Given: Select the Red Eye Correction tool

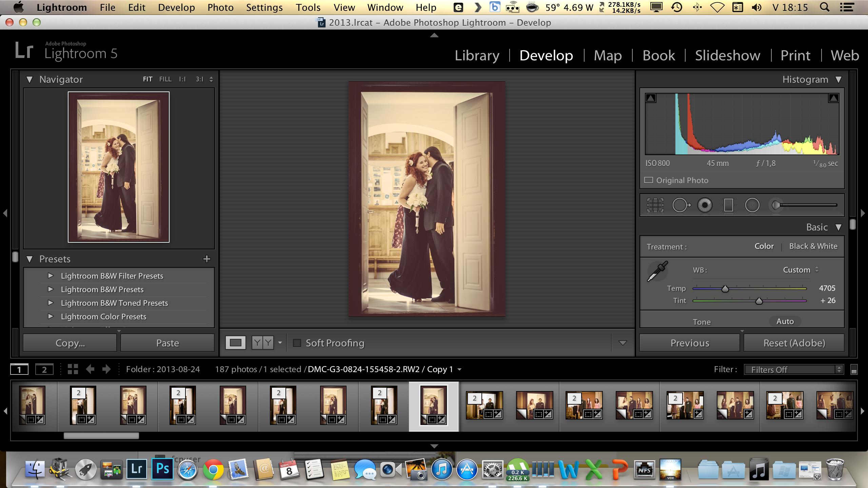Looking at the screenshot, I should [705, 205].
